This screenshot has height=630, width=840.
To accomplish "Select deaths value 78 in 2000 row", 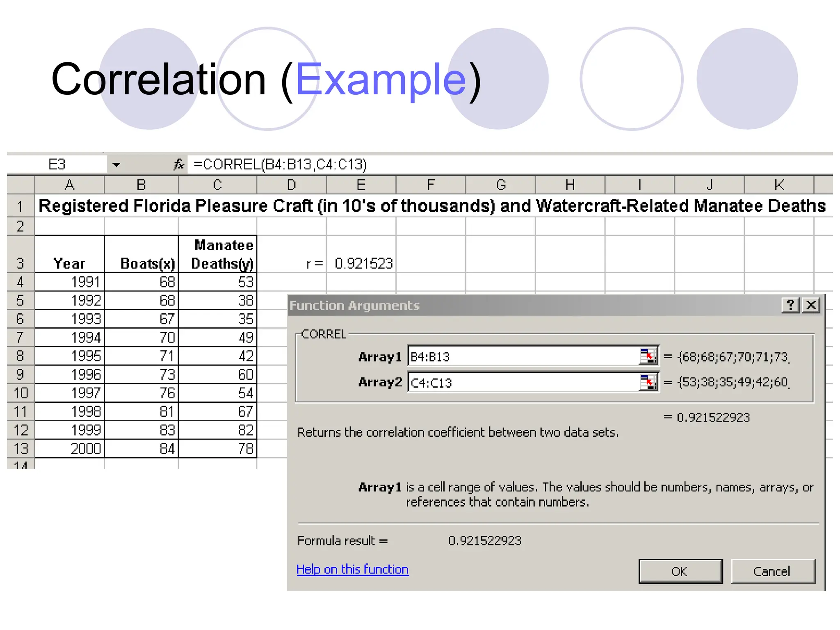I will pos(218,449).
